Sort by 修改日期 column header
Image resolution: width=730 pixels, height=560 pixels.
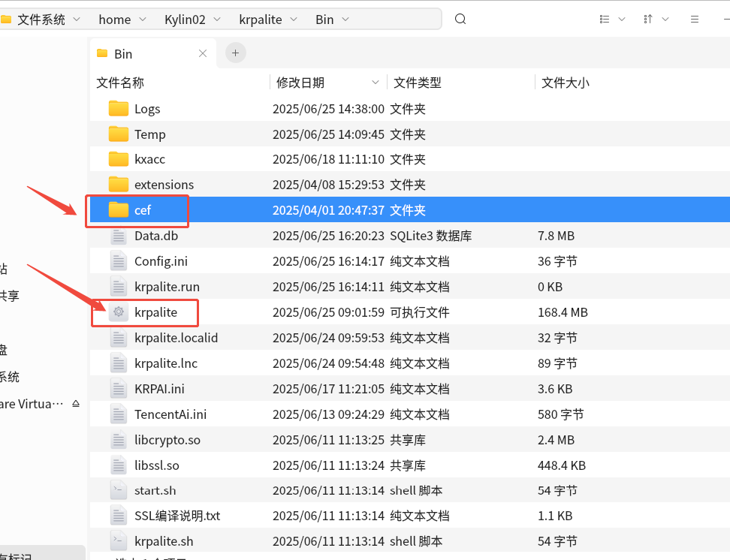300,83
